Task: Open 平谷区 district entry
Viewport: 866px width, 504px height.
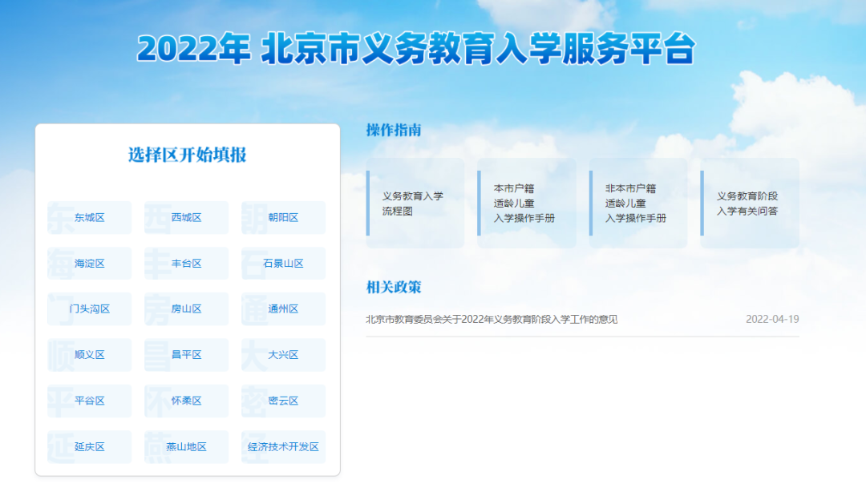Action: (90, 401)
